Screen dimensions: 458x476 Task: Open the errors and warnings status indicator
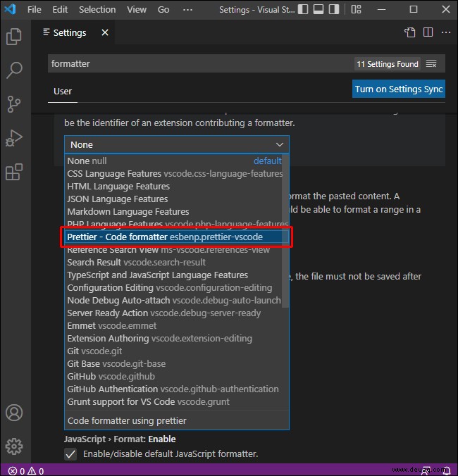[26, 471]
